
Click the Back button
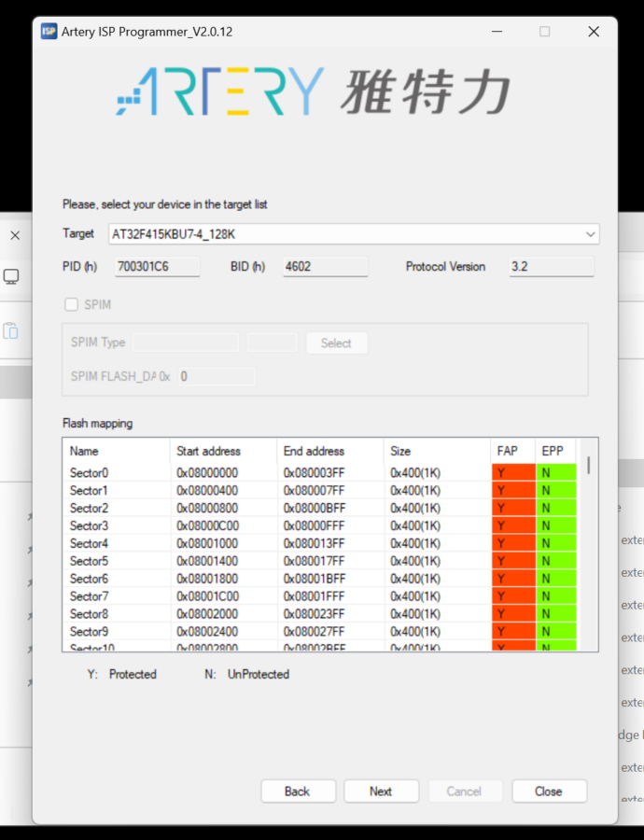(299, 791)
